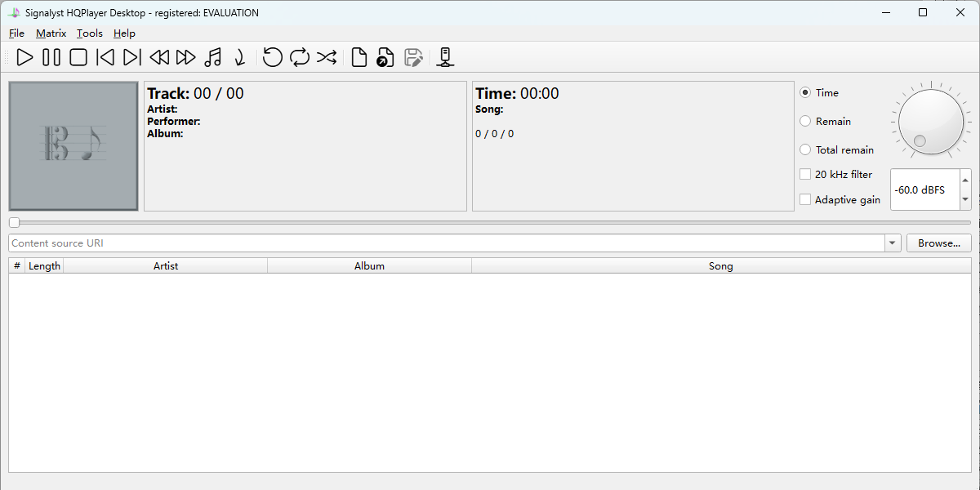Click the volume knob dial

pyautogui.click(x=931, y=122)
